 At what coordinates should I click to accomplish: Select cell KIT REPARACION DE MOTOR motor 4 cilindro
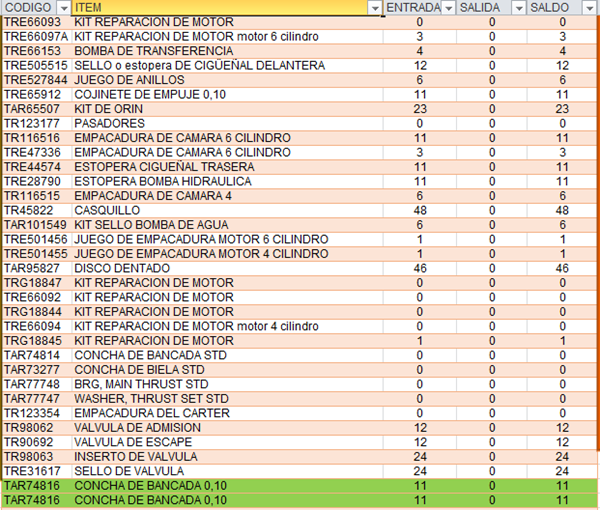point(227,326)
